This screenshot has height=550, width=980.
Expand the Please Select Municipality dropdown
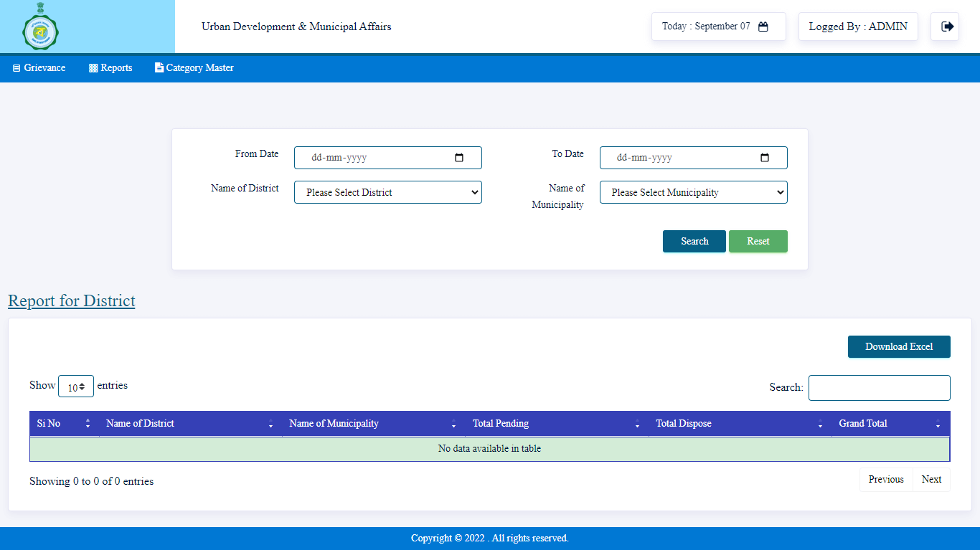tap(694, 192)
